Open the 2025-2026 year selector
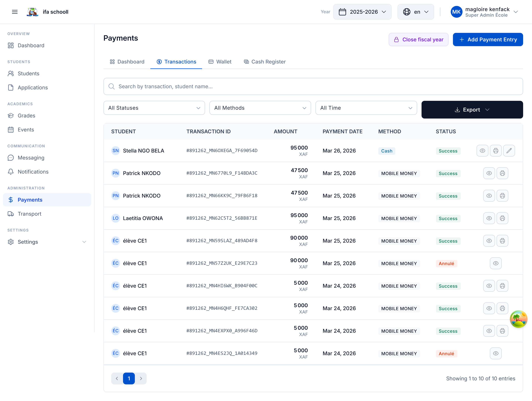Screen dimensions: 532x401 (362, 12)
